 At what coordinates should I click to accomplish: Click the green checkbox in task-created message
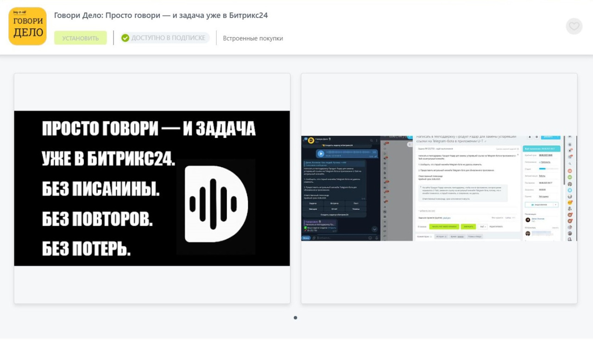click(306, 227)
